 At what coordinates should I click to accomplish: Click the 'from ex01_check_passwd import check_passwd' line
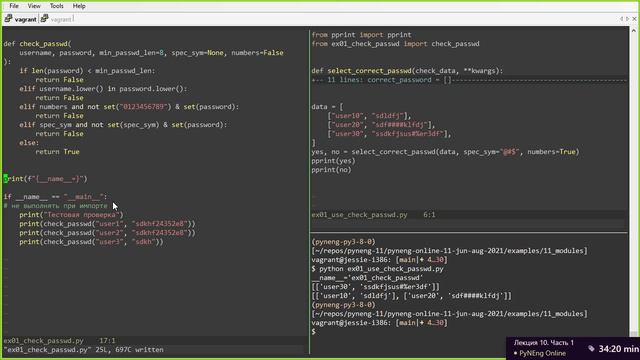point(396,44)
